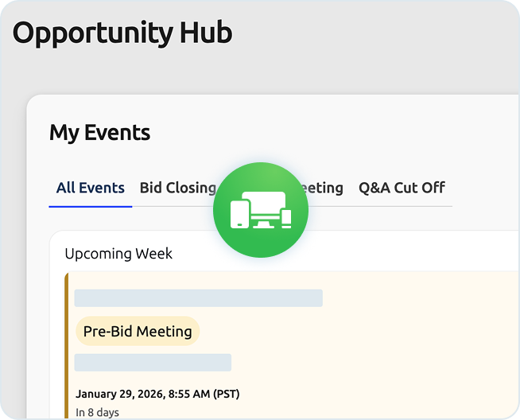520x420 pixels.
Task: Click the long gray event title placeholder
Action: (198, 298)
